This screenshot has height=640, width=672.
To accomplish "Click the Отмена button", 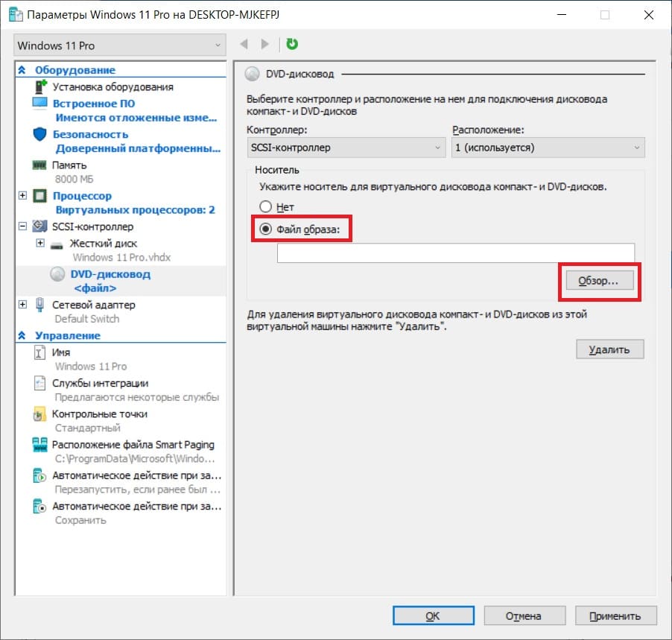I will tap(524, 616).
